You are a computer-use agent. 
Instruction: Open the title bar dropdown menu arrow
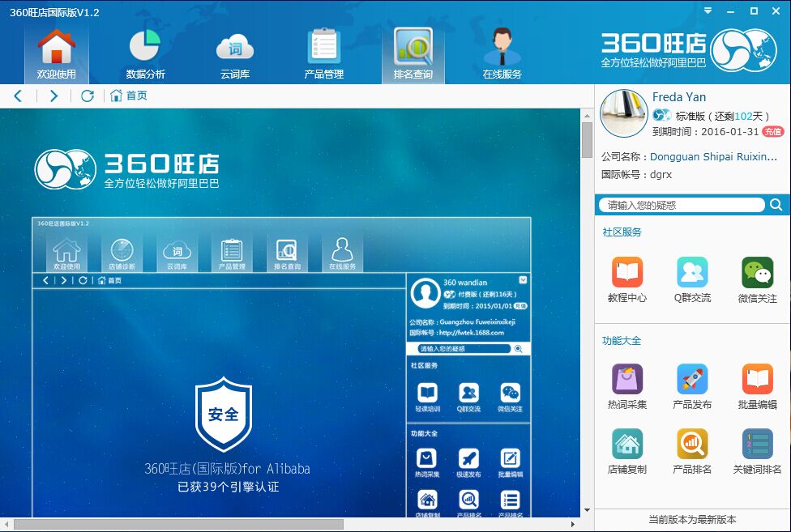[708, 11]
